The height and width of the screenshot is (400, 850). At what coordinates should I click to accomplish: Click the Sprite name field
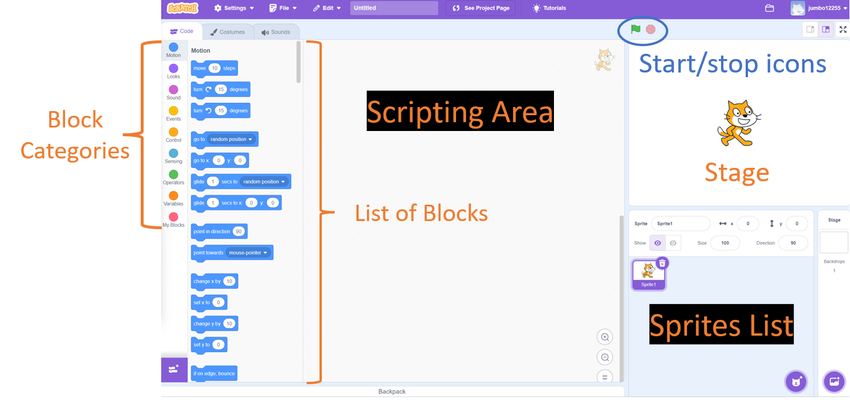[x=681, y=223]
